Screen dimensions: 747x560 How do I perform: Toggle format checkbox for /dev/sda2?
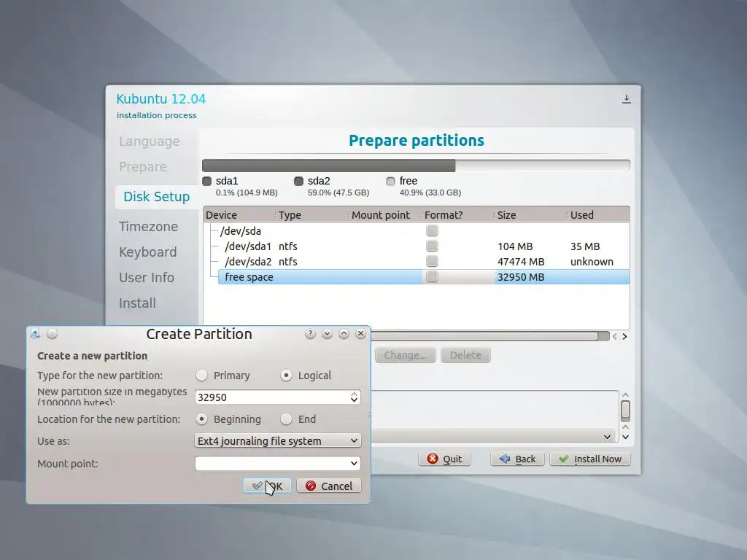click(432, 262)
